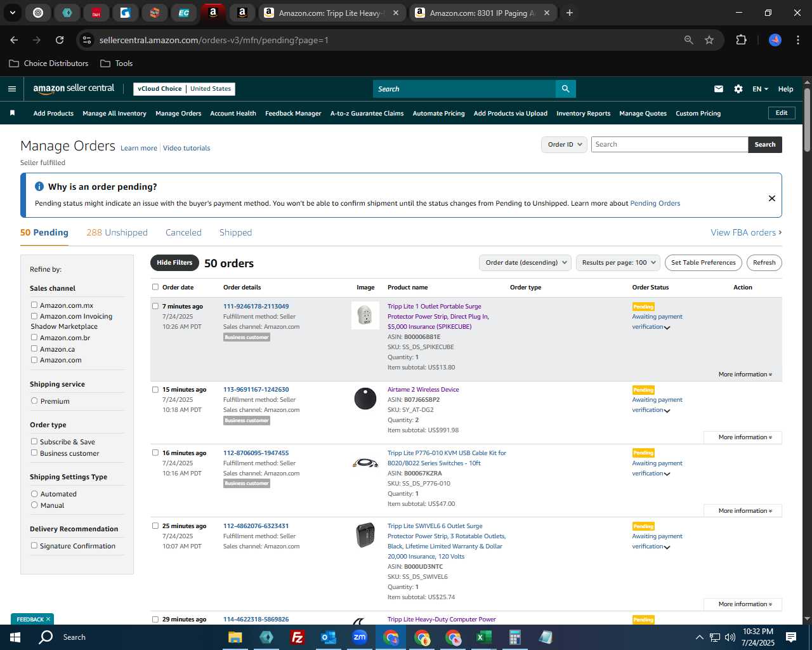Check the Signature Confirmation filter
812x650 pixels.
[34, 546]
